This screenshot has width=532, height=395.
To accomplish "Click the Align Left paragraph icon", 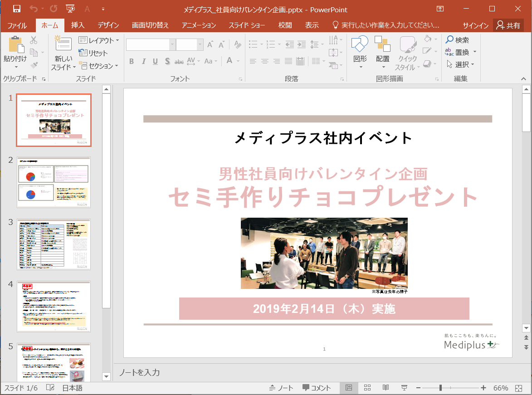I will coord(253,61).
